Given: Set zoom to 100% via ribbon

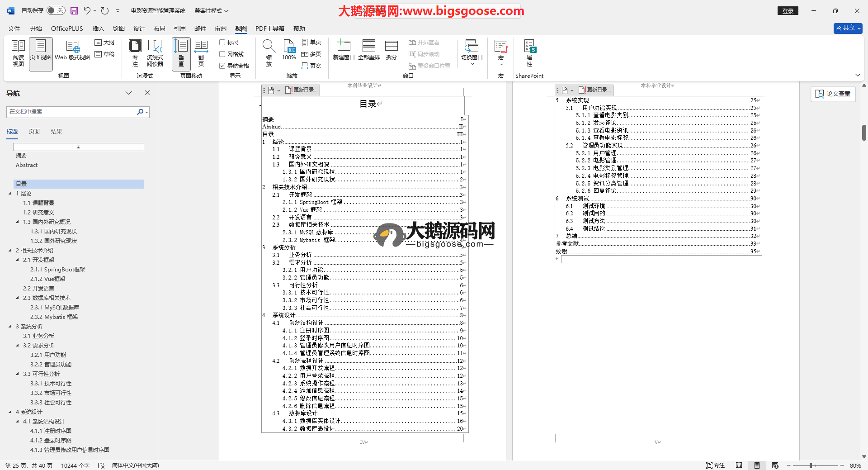Looking at the screenshot, I should tap(289, 50).
